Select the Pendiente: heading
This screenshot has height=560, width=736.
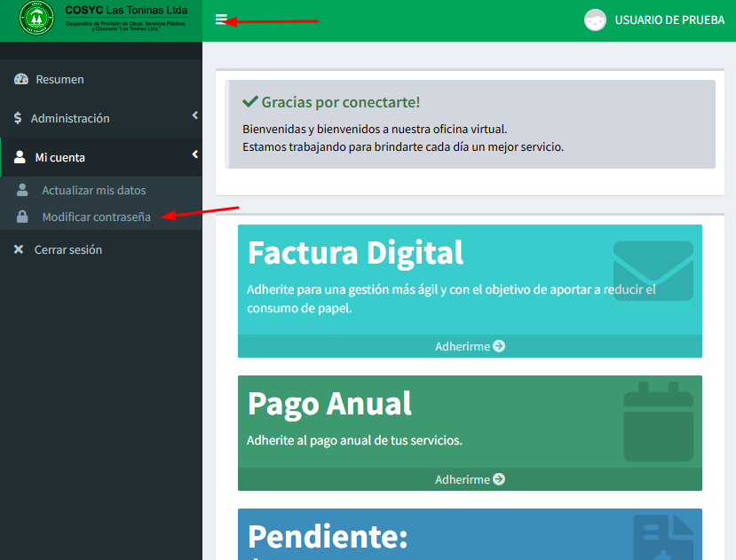click(x=328, y=537)
